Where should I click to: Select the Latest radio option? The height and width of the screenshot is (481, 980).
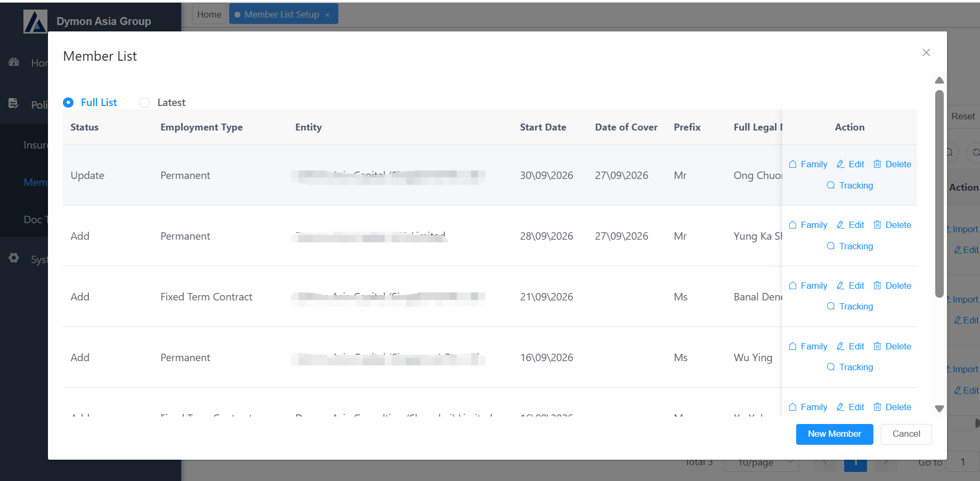click(x=144, y=102)
